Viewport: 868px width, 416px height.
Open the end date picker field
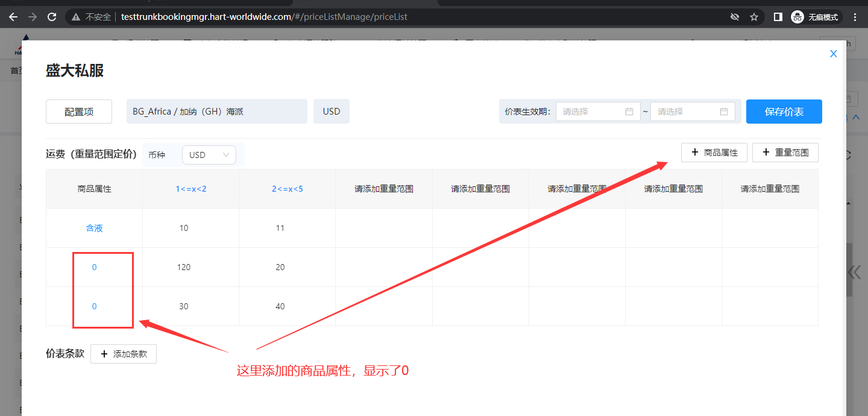coord(692,112)
